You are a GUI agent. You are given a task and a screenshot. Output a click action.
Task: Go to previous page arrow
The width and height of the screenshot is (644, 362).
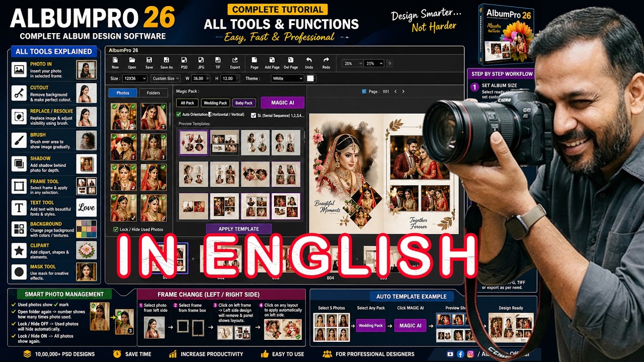click(395, 92)
